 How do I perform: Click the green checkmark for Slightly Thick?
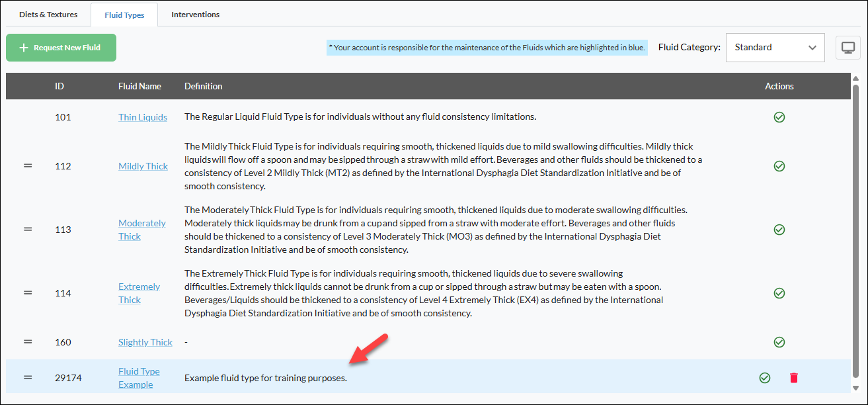coord(779,342)
